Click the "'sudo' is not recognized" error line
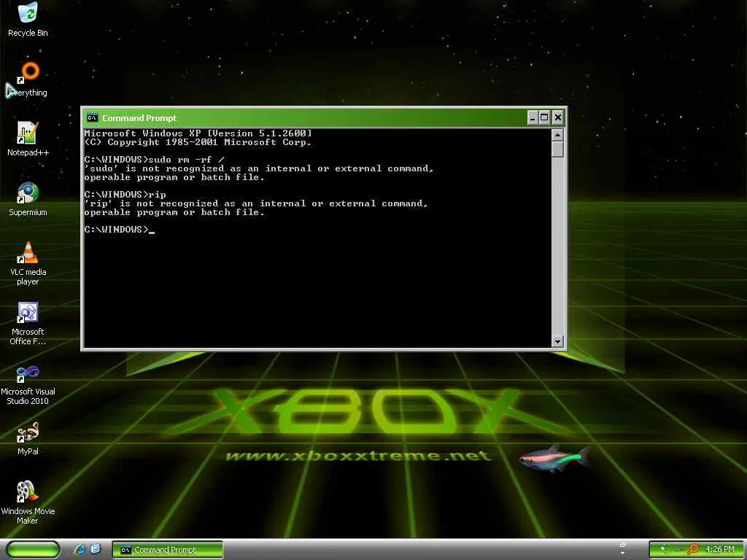Image resolution: width=747 pixels, height=560 pixels. click(259, 168)
